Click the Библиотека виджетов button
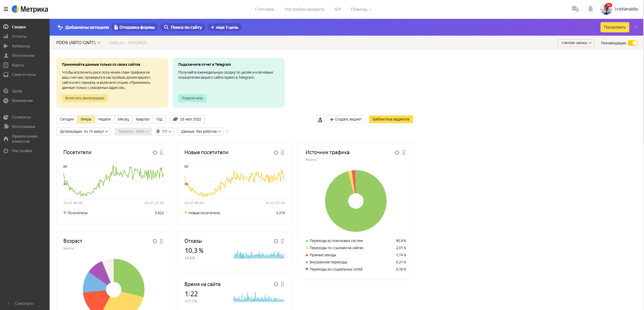644x310 pixels. point(391,119)
